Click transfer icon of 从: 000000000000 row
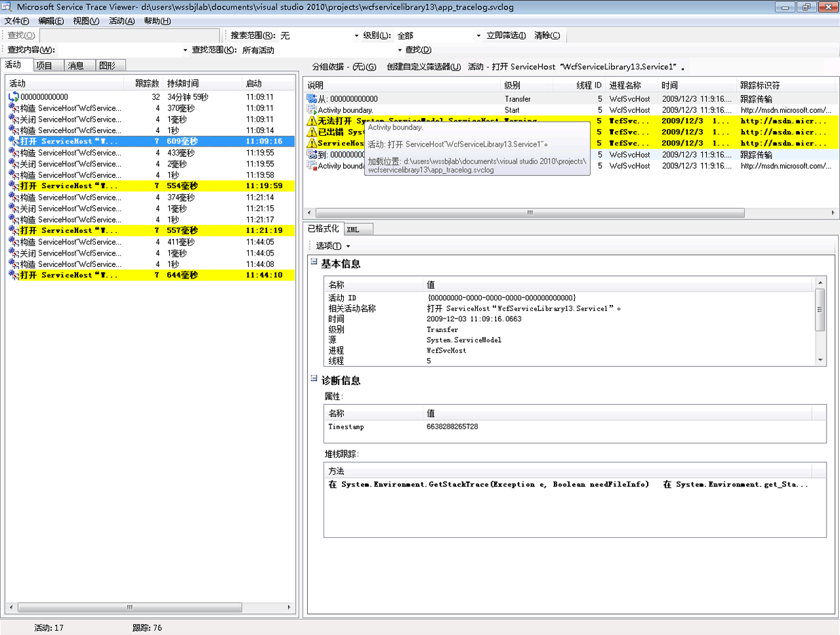Image resolution: width=840 pixels, height=635 pixels. [312, 98]
